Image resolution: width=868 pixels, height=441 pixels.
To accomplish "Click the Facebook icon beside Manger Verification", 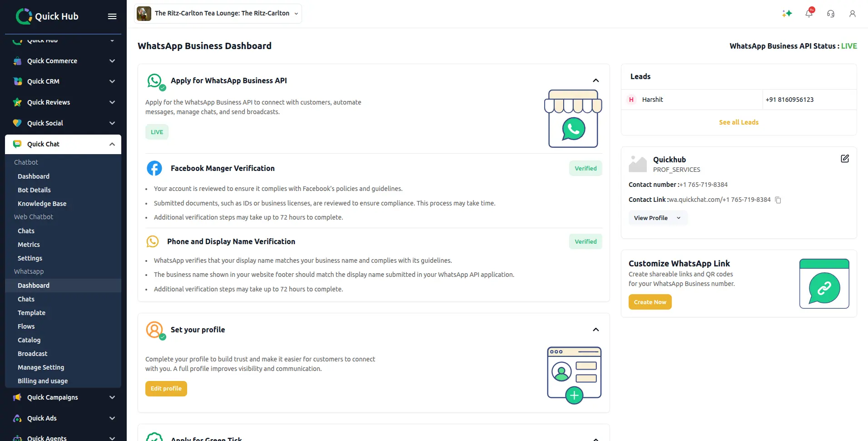I will [x=154, y=168].
